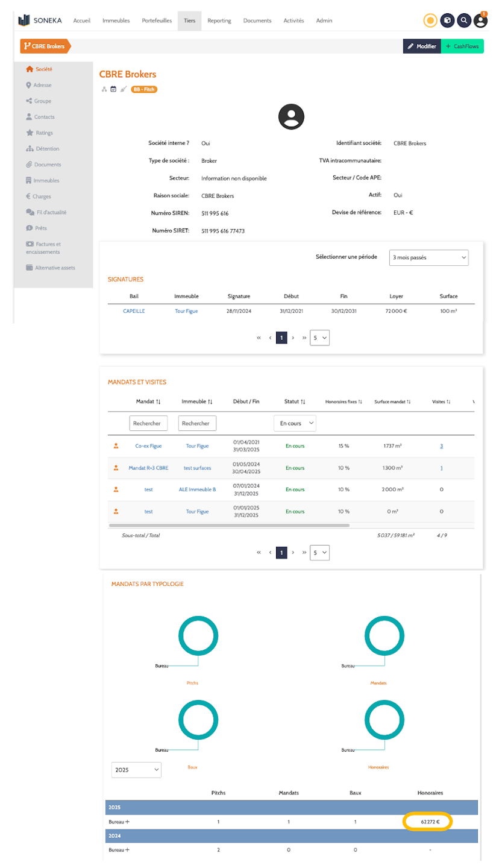The image size is (502, 868).
Task: Select the Tiers menu tab
Action: (190, 20)
